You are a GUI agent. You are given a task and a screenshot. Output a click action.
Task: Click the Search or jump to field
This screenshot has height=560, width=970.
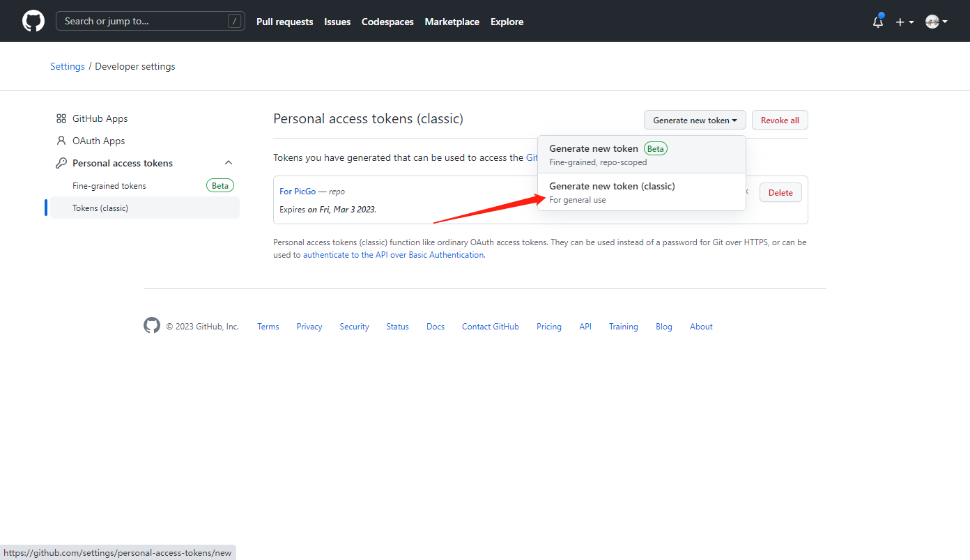[x=151, y=21]
